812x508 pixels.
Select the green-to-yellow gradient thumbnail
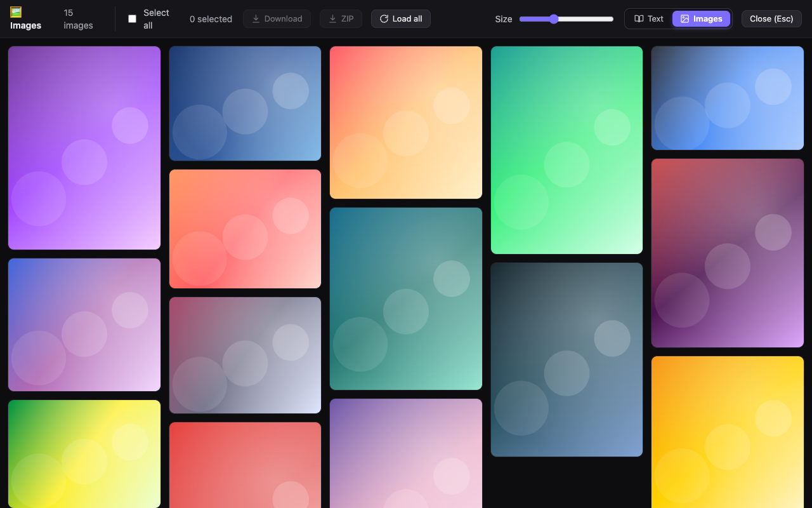84,454
